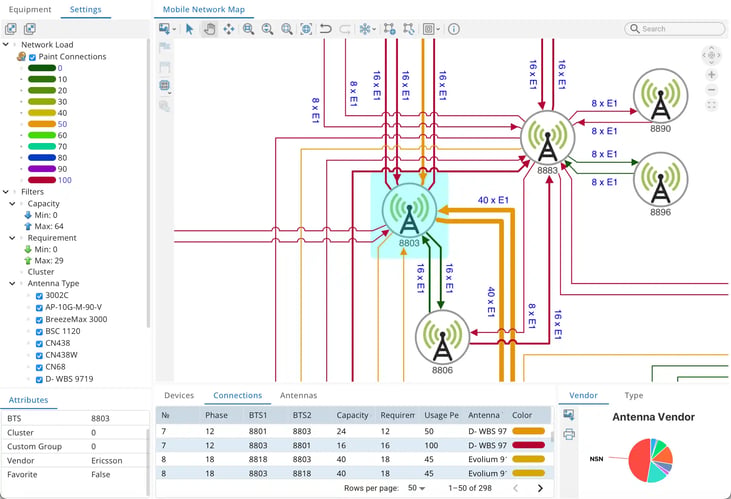Click the third magnifier zoom icon
Image resolution: width=731 pixels, height=499 pixels.
pyautogui.click(x=287, y=29)
